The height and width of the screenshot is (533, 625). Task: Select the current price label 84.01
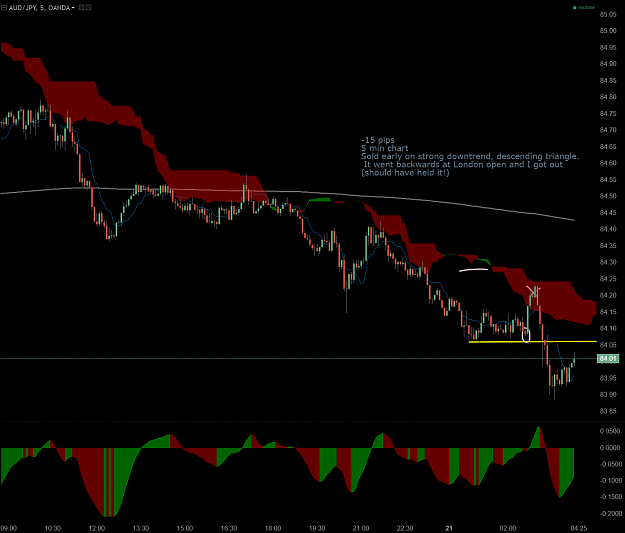[608, 359]
